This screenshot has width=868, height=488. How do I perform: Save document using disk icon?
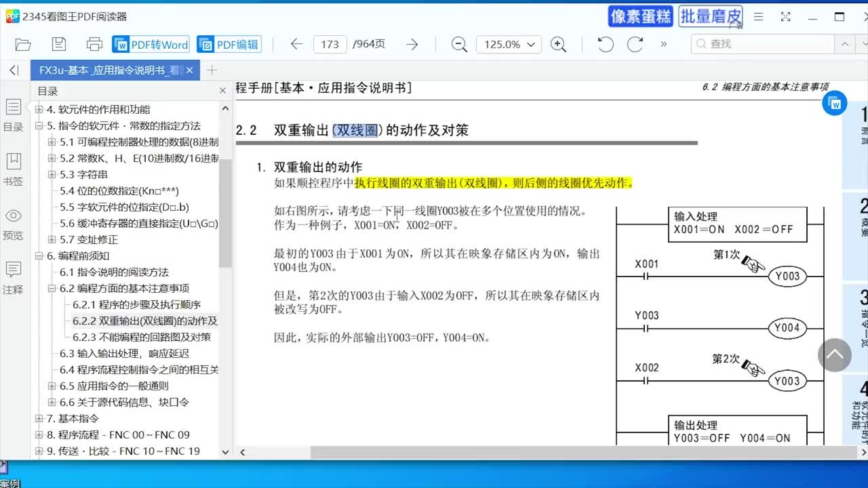coord(59,45)
